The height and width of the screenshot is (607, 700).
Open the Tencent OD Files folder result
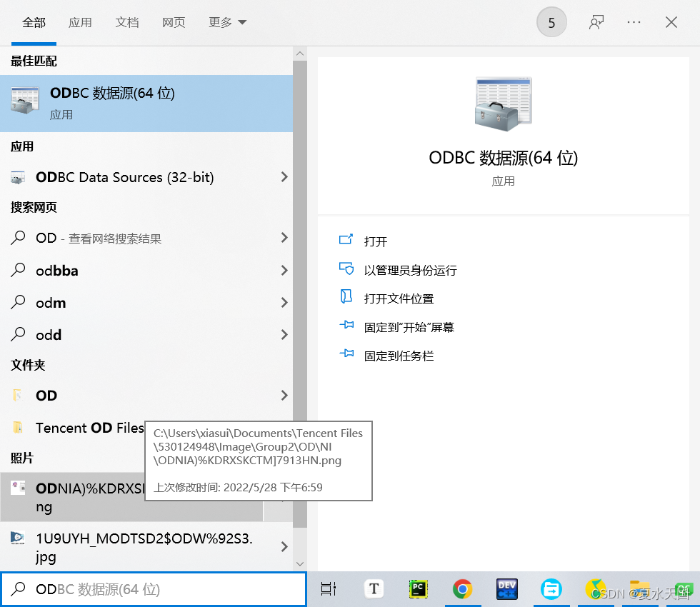tap(89, 428)
